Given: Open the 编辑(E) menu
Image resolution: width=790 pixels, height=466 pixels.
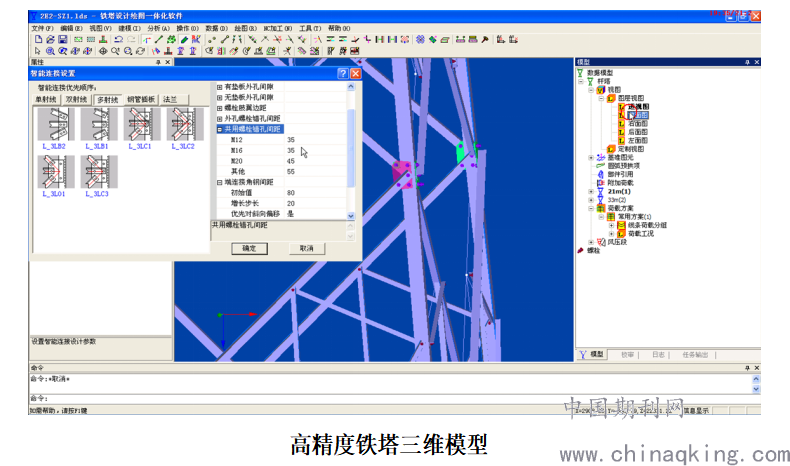Looking at the screenshot, I should coord(72,28).
